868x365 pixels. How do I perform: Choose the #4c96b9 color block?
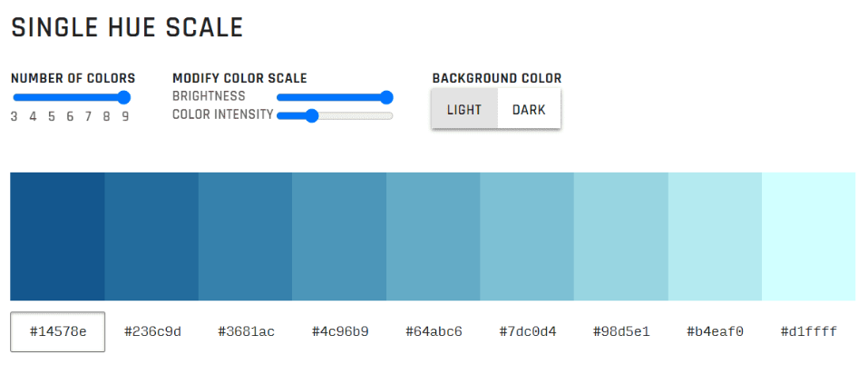click(339, 236)
